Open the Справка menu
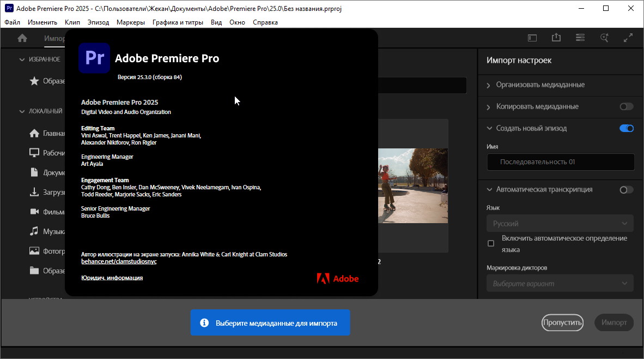This screenshot has width=644, height=359. 265,22
